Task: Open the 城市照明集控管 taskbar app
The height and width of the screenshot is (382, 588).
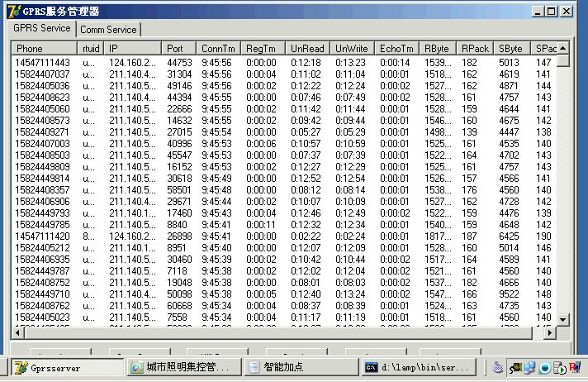Action: [x=184, y=366]
